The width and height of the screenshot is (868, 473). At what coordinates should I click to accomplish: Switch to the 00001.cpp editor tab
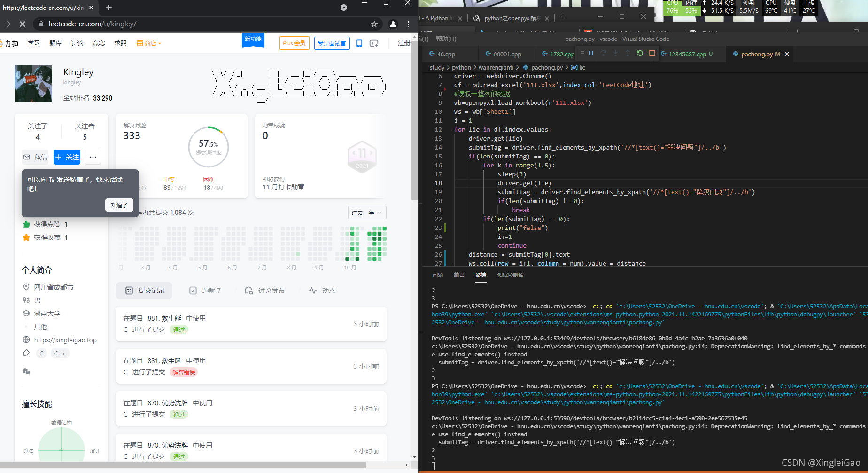[x=504, y=54]
